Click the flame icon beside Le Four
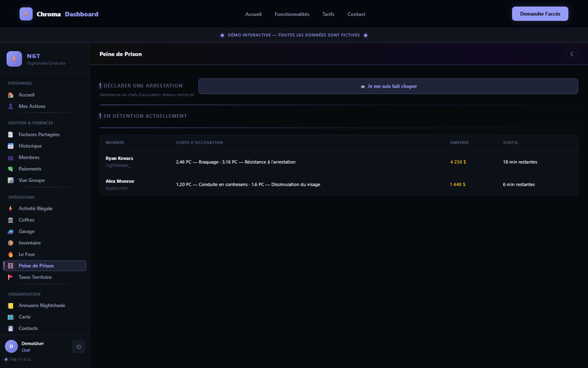 (10, 254)
